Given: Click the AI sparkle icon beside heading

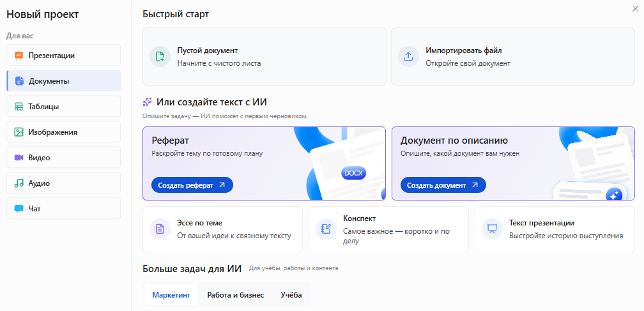Looking at the screenshot, I should (x=148, y=102).
